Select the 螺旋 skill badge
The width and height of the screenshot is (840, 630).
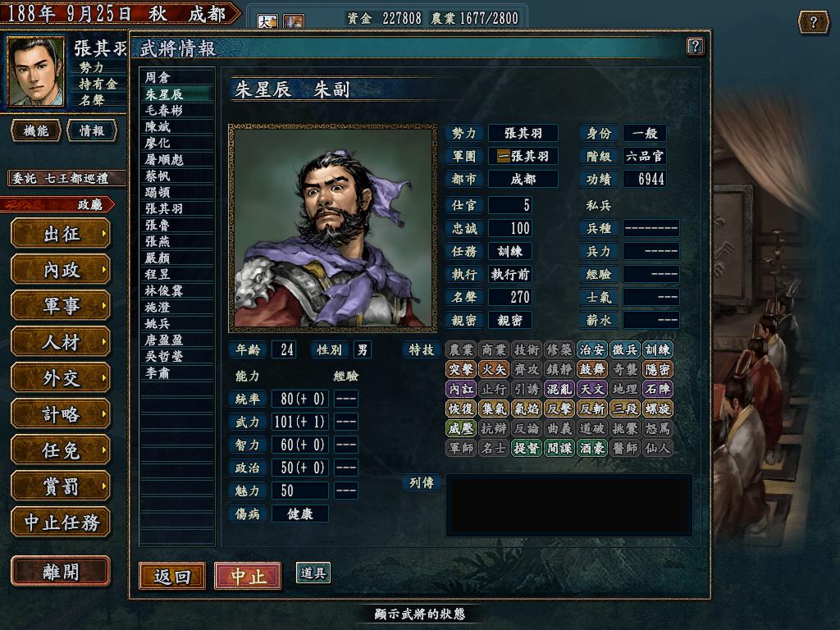(657, 409)
